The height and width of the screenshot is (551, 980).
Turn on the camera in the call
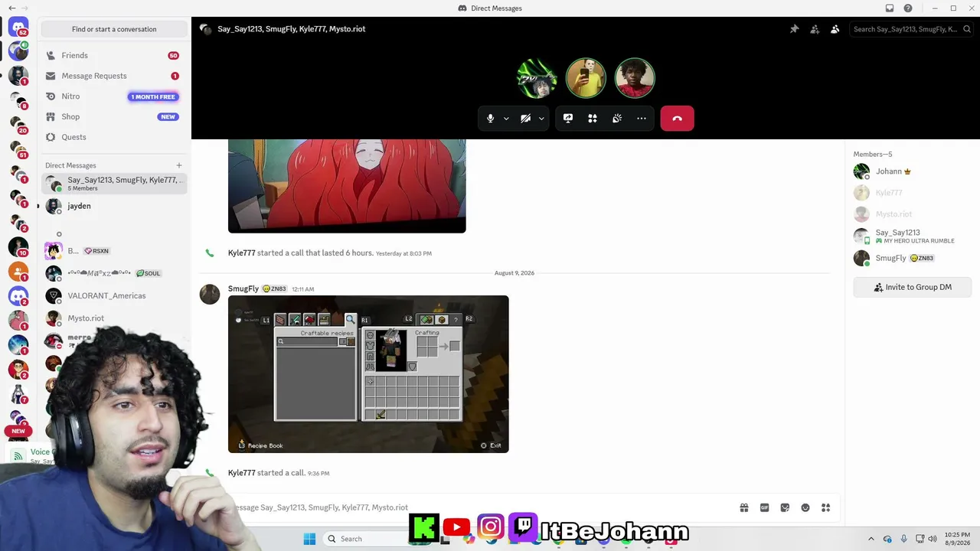(x=526, y=119)
